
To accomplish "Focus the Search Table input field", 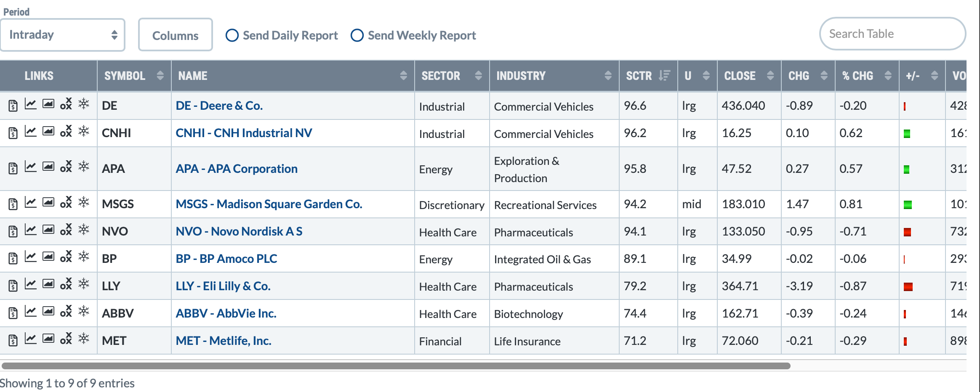I will point(892,34).
